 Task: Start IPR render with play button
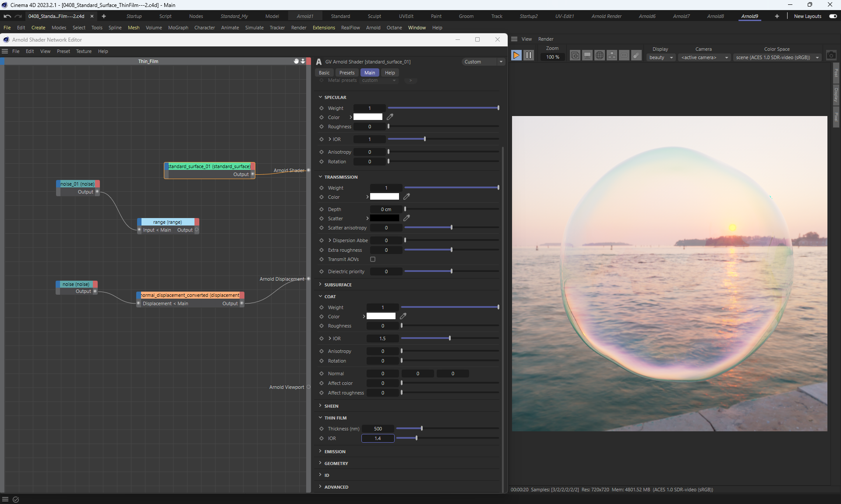(x=516, y=55)
